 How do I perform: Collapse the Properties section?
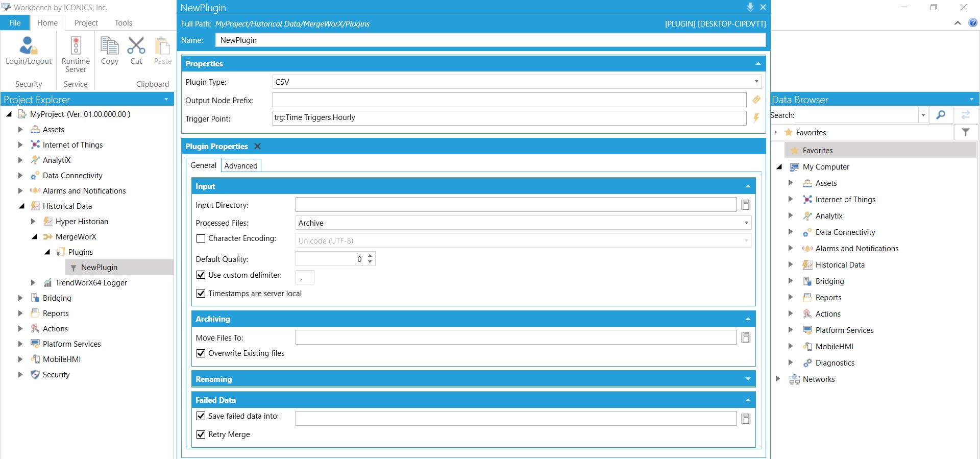[x=758, y=64]
